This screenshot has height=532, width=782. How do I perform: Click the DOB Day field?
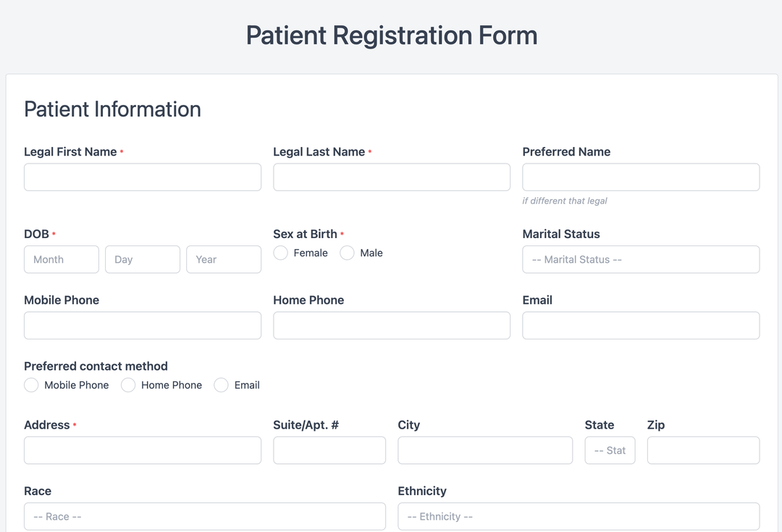142,259
